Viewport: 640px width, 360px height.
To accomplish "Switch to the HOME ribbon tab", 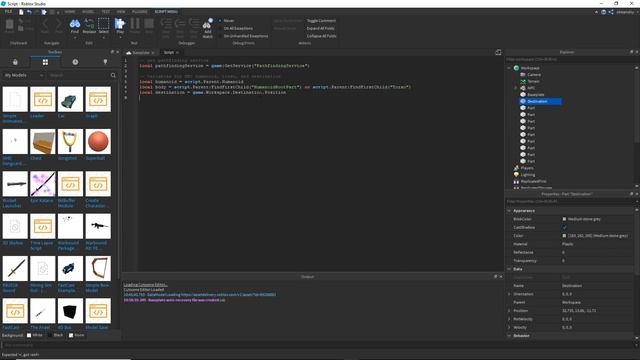I will pyautogui.click(x=70, y=12).
